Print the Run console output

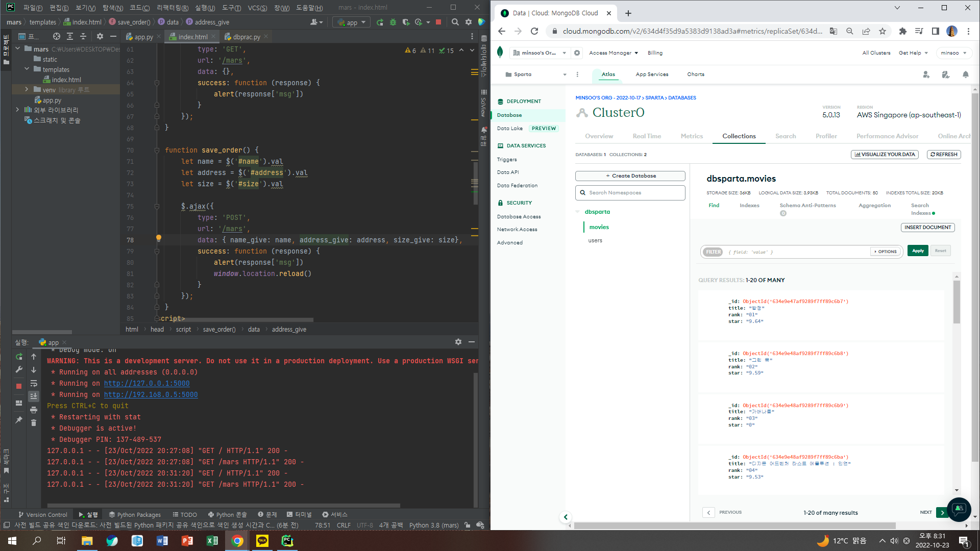(x=34, y=410)
